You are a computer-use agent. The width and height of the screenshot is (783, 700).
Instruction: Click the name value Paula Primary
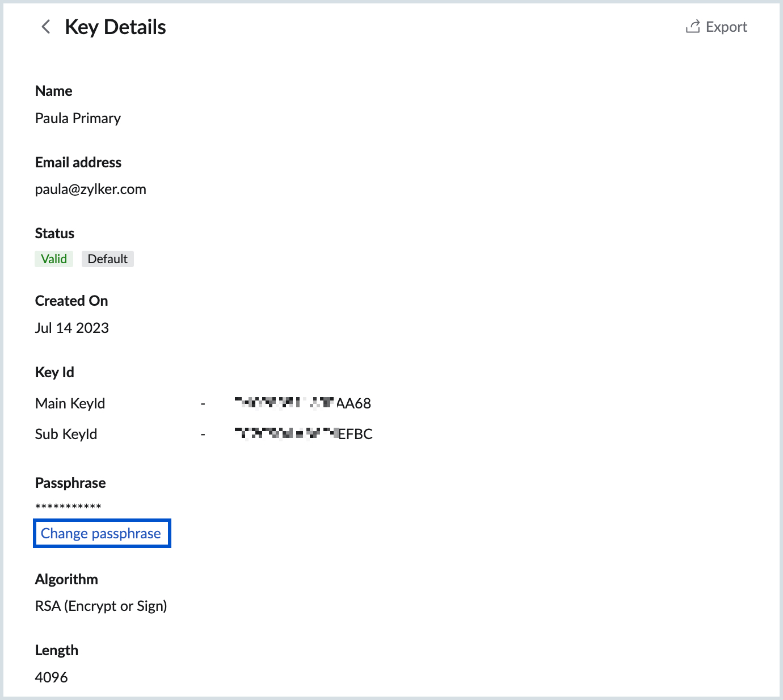tap(78, 118)
